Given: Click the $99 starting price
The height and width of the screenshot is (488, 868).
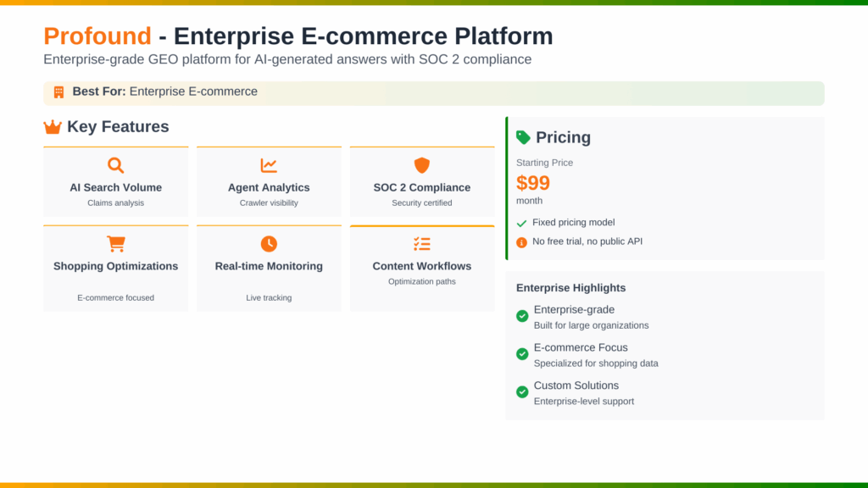Looking at the screenshot, I should click(533, 183).
